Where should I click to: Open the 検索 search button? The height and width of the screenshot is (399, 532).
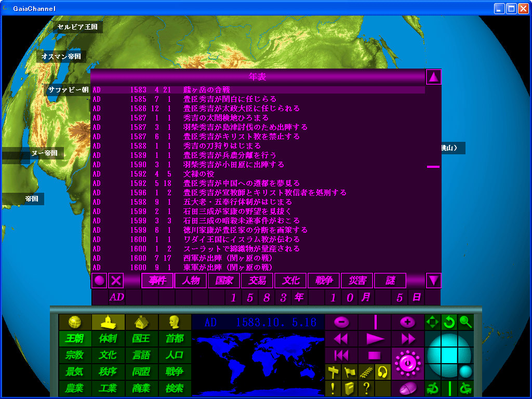coord(175,389)
